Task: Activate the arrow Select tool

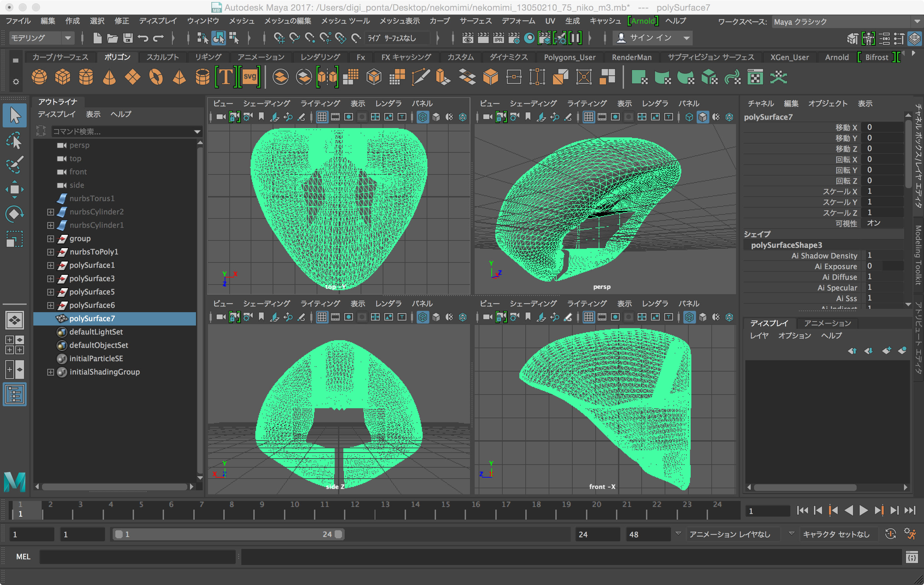Action: pos(15,115)
